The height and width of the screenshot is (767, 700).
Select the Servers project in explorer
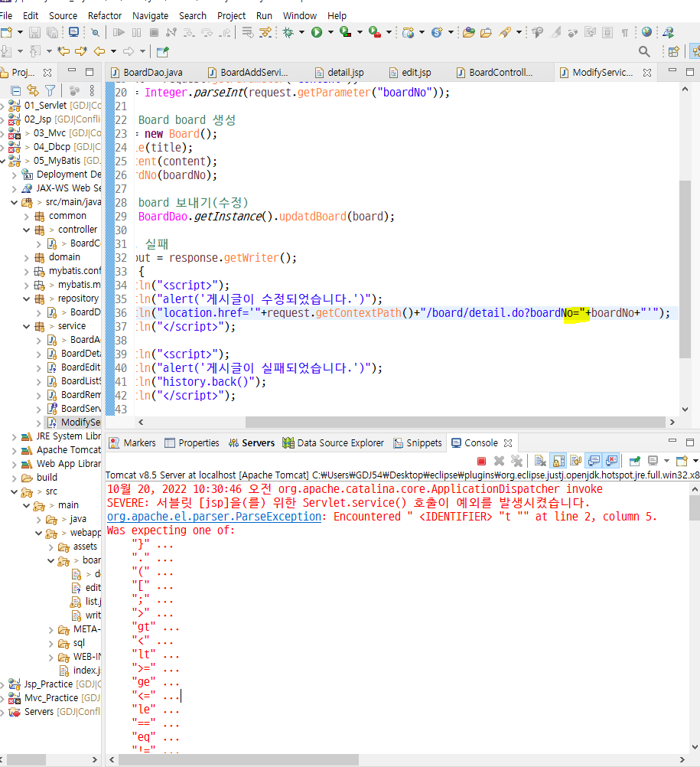pyautogui.click(x=54, y=712)
